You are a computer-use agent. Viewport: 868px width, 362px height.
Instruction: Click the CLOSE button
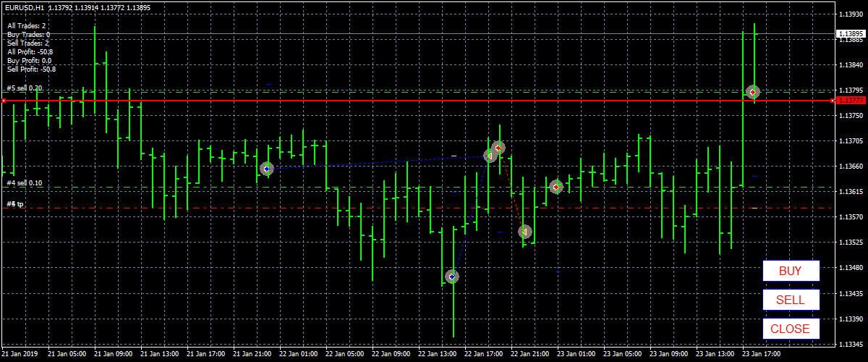791,329
